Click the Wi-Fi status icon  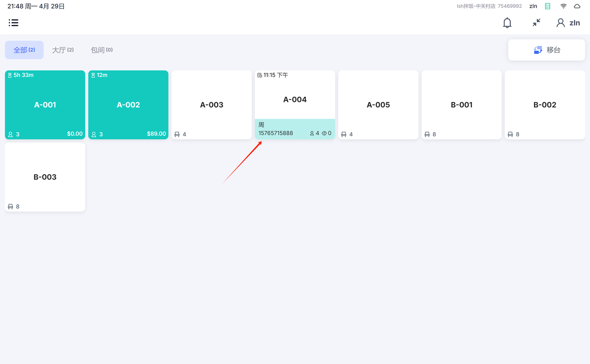pyautogui.click(x=563, y=6)
